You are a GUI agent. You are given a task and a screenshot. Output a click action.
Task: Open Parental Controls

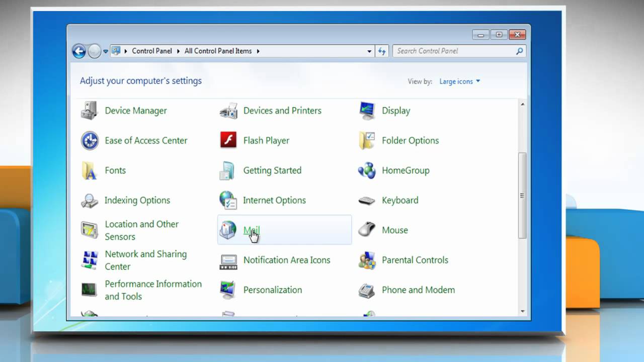(415, 260)
